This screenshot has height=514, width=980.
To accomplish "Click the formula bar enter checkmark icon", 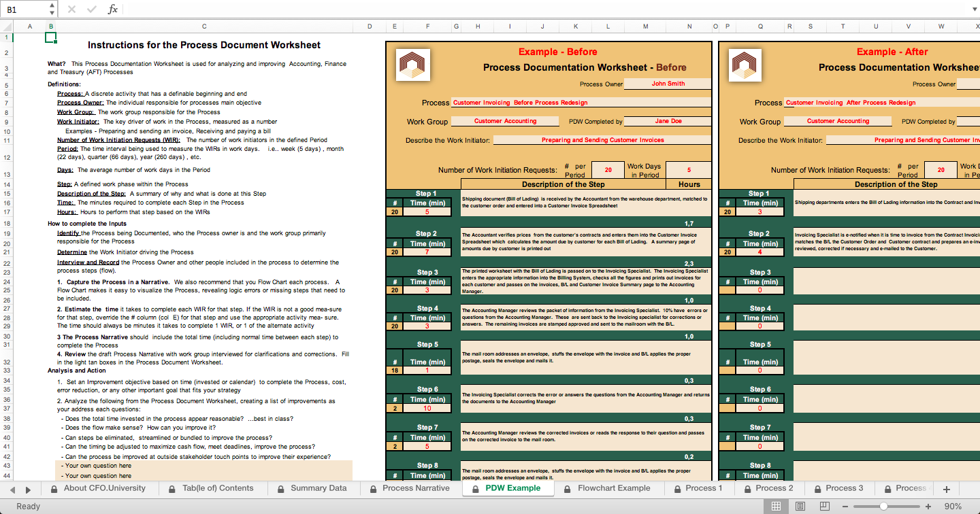I will [x=91, y=10].
